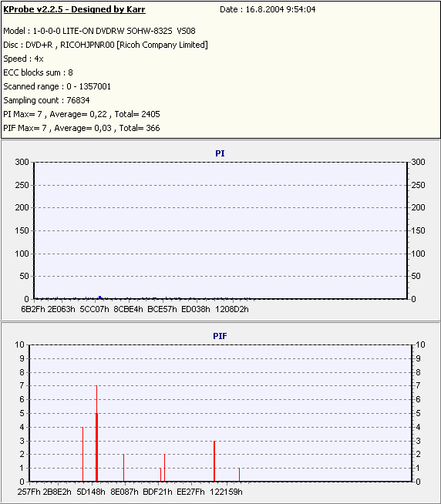
Task: Click the RICOHJPNR00 disc info line
Action: pyautogui.click(x=106, y=45)
